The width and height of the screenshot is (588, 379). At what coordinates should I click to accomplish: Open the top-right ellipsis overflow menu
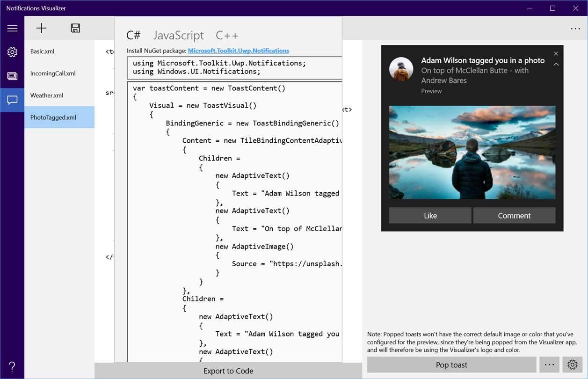575,29
